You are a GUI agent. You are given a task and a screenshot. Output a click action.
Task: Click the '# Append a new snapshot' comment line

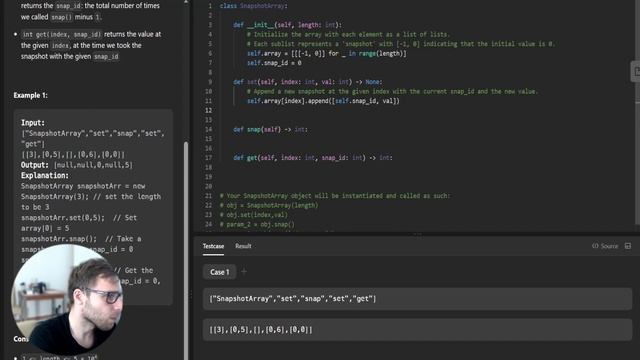click(x=392, y=91)
